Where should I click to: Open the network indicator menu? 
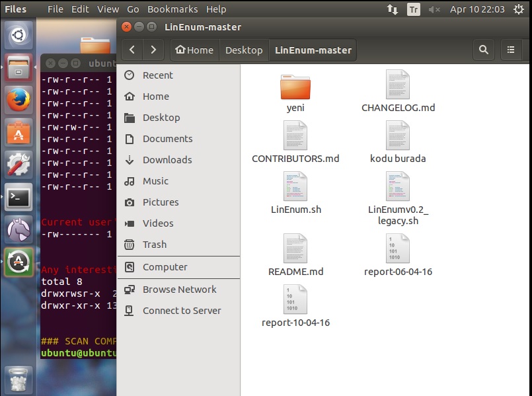tap(393, 9)
